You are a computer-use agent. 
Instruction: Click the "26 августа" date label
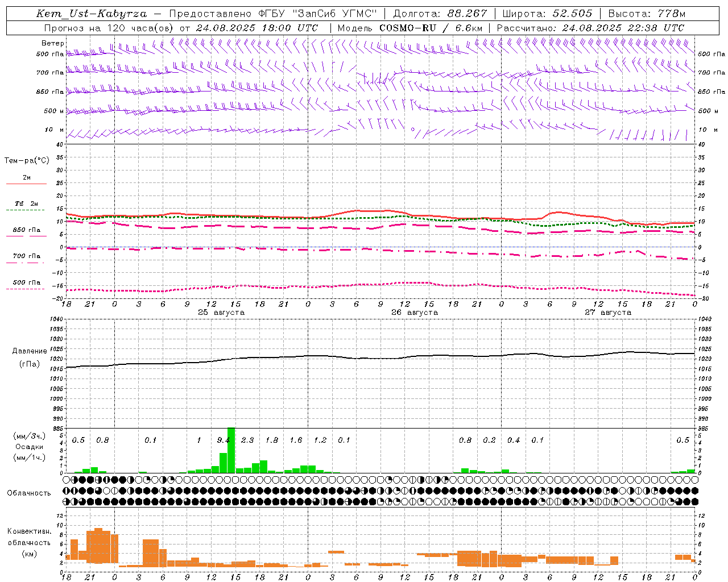point(415,313)
